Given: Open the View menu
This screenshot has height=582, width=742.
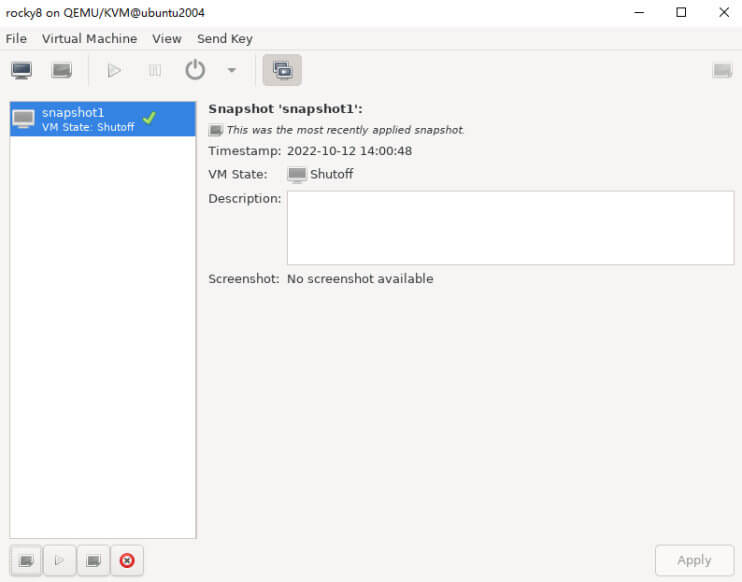Looking at the screenshot, I should click(x=167, y=39).
